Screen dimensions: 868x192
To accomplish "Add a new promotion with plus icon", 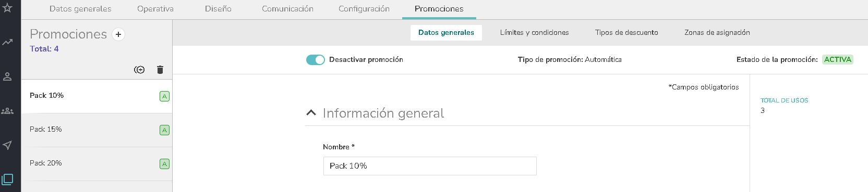I will tap(118, 34).
